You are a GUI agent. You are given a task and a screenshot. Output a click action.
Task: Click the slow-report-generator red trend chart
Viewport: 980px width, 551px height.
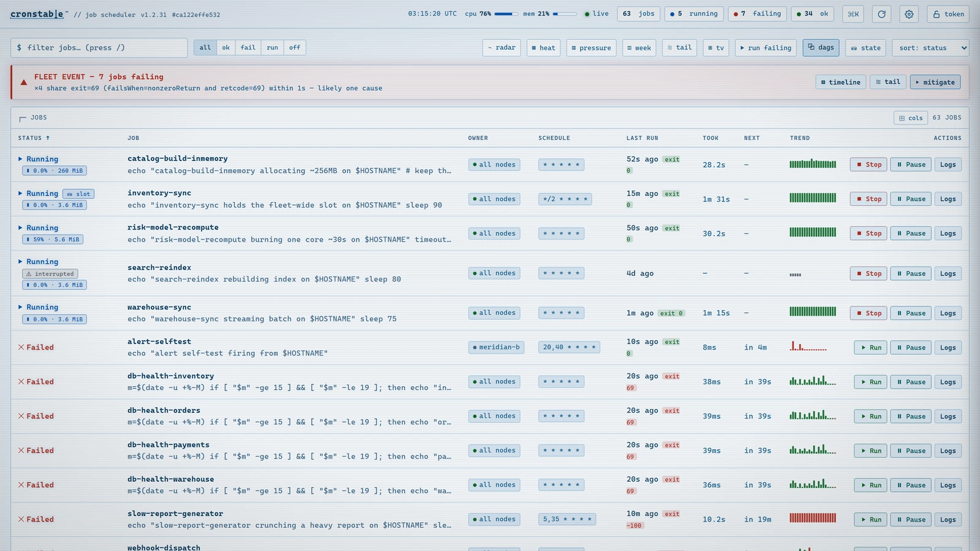pos(813,518)
